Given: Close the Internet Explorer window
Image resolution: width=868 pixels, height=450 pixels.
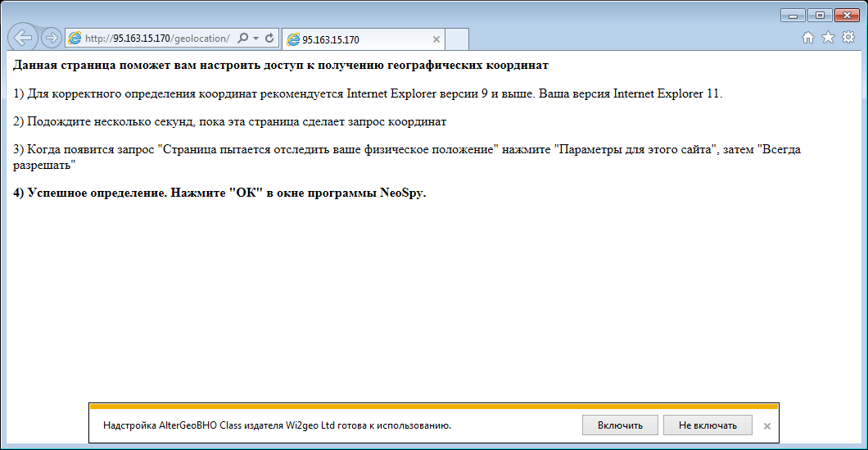Looking at the screenshot, I should point(846,16).
